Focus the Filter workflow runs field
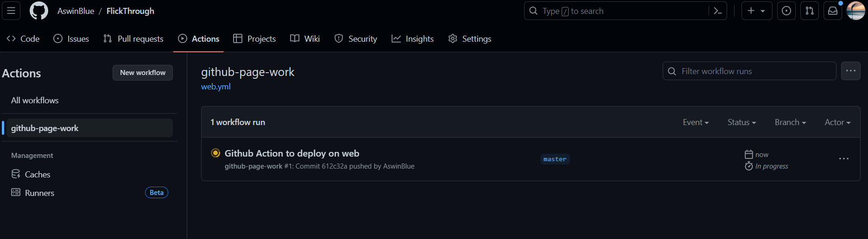The width and height of the screenshot is (868, 239). tap(749, 71)
